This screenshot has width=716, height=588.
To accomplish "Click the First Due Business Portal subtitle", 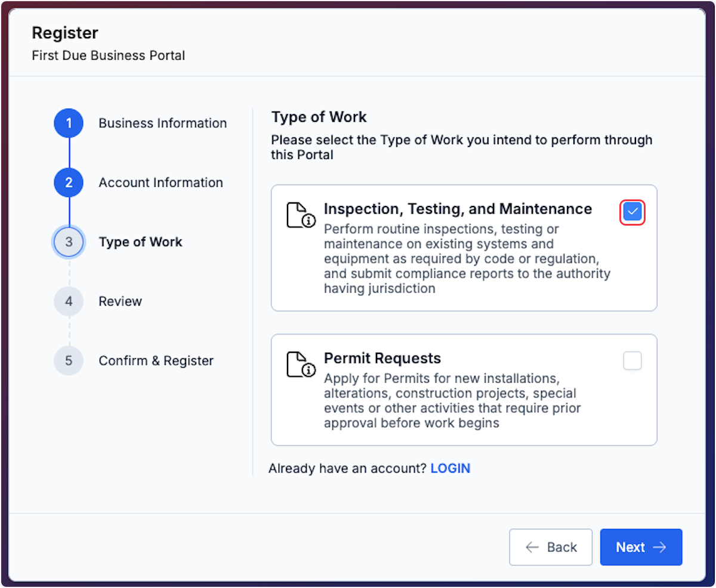I will point(109,56).
